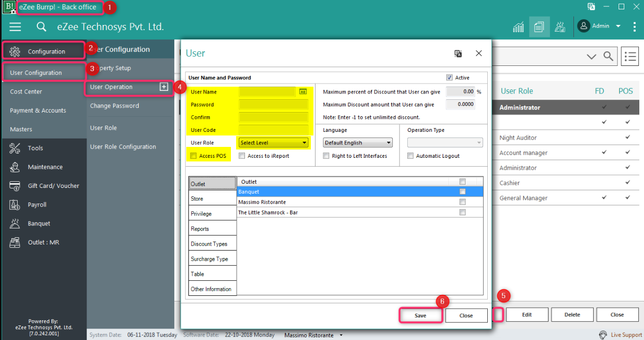Image resolution: width=644 pixels, height=340 pixels.
Task: Enable Access to iReport checkbox
Action: pyautogui.click(x=242, y=156)
